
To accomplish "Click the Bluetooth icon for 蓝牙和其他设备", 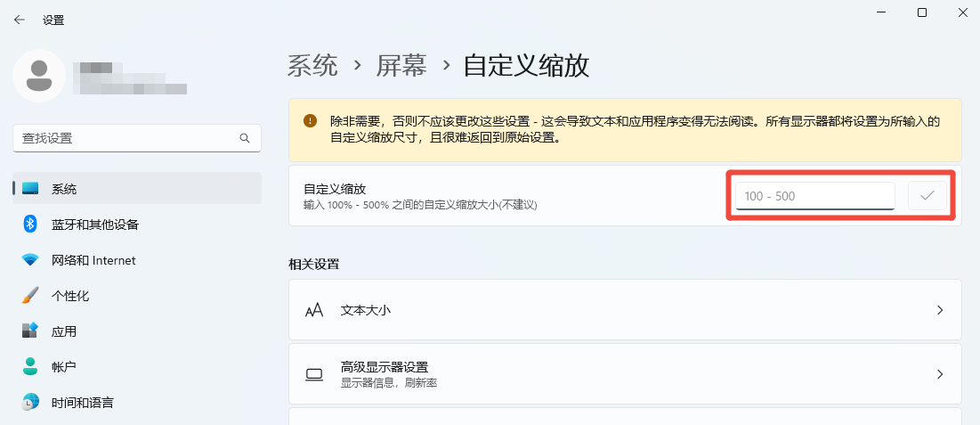I will [30, 225].
